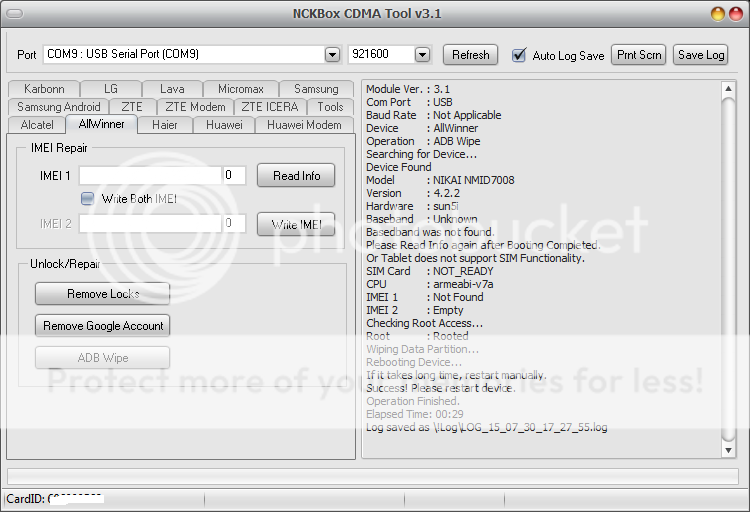The width and height of the screenshot is (750, 512).
Task: Click the Write IMEI button
Action: point(296,225)
